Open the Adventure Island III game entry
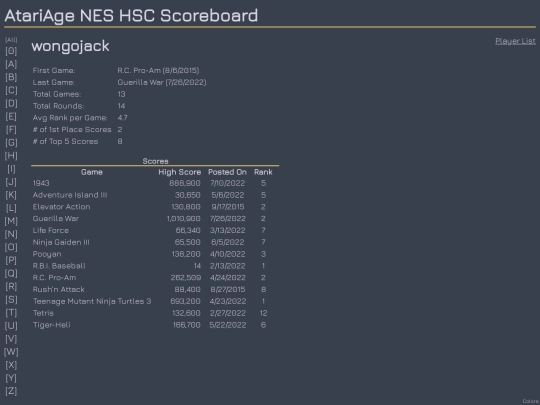 [x=70, y=195]
